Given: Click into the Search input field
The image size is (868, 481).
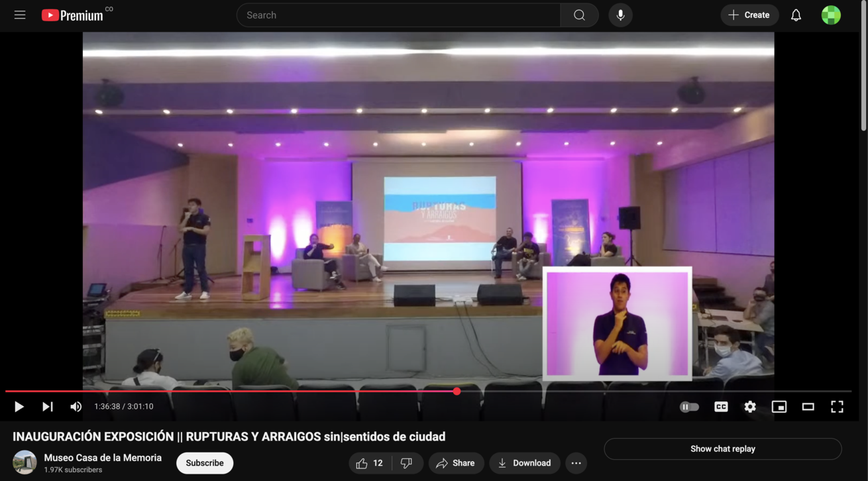Looking at the screenshot, I should pyautogui.click(x=398, y=15).
